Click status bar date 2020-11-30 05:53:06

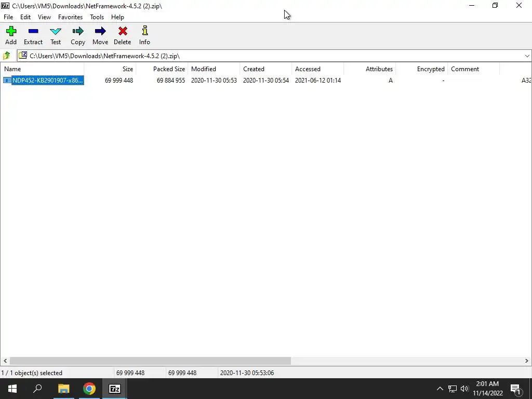click(247, 373)
